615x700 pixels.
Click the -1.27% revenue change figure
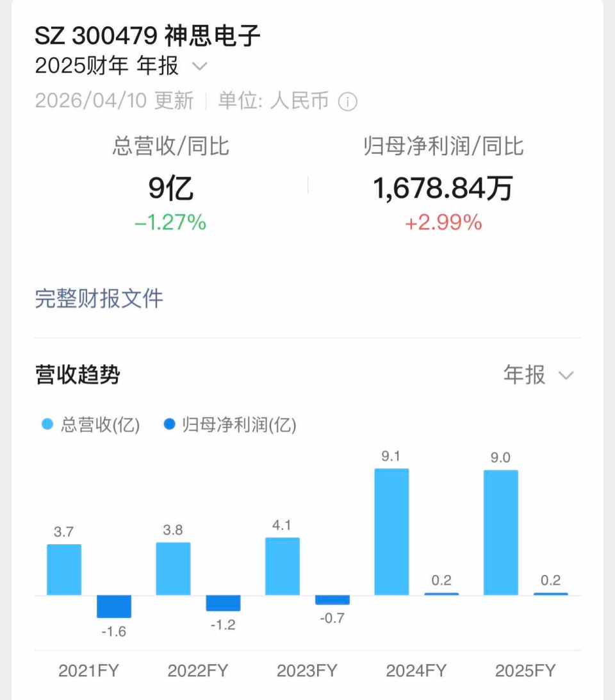170,222
